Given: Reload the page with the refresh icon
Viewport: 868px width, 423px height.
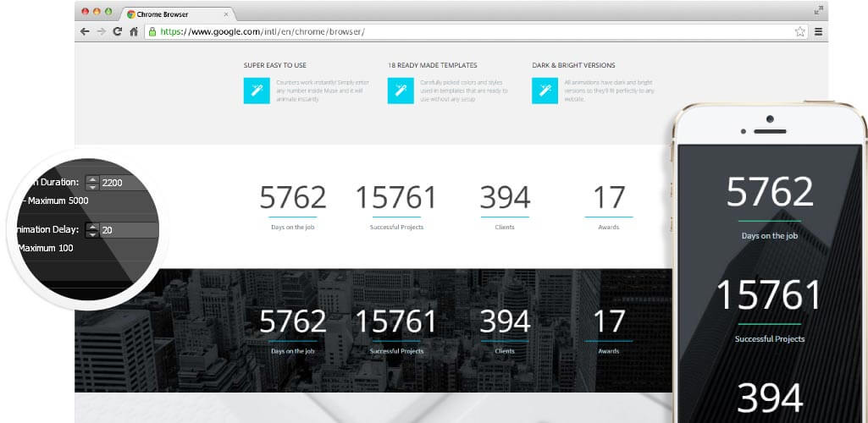Looking at the screenshot, I should (118, 31).
